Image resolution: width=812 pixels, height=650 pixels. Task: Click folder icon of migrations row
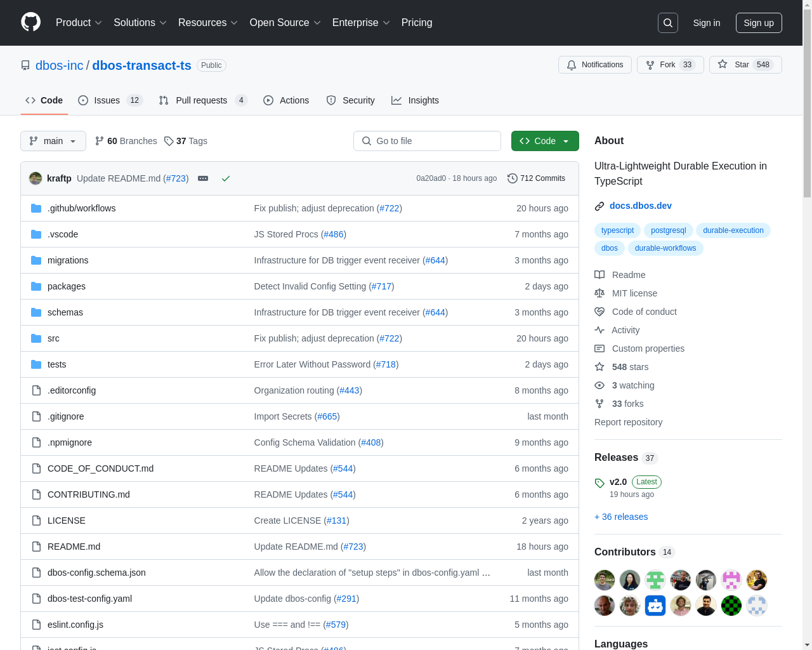[x=36, y=260]
